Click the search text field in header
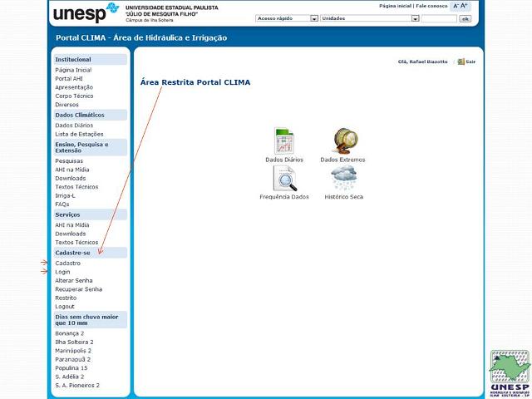532x399 pixels. (x=438, y=18)
